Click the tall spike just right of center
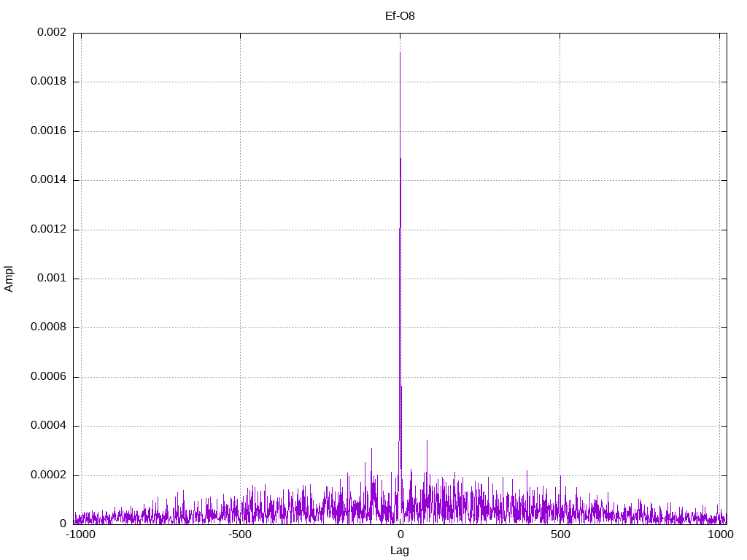Viewport: 747px width, 560px height. tap(427, 441)
